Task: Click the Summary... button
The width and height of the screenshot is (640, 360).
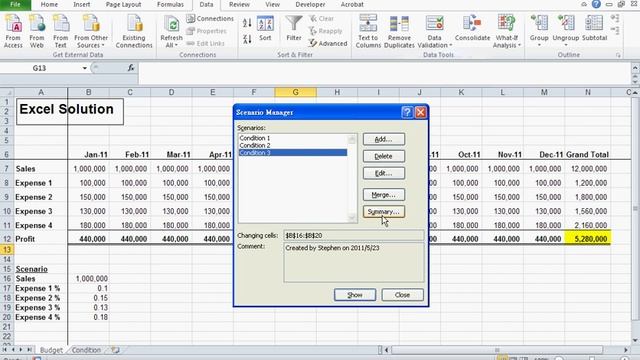Action: tap(384, 211)
